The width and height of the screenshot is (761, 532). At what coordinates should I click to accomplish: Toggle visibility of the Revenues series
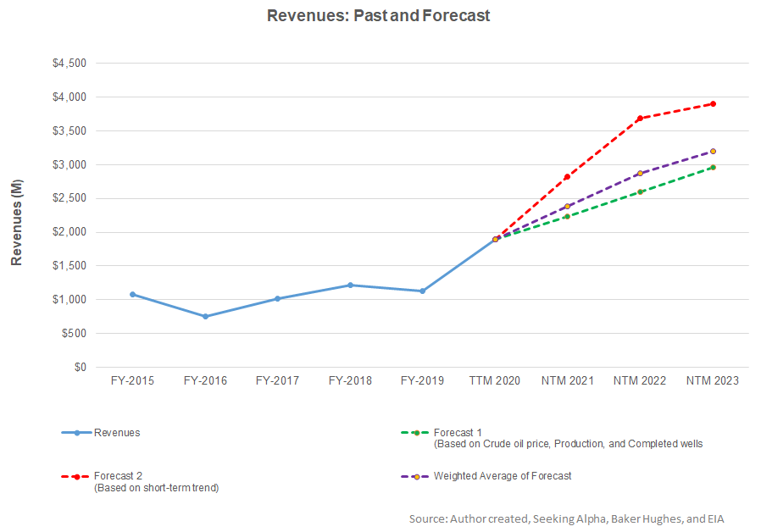point(118,432)
